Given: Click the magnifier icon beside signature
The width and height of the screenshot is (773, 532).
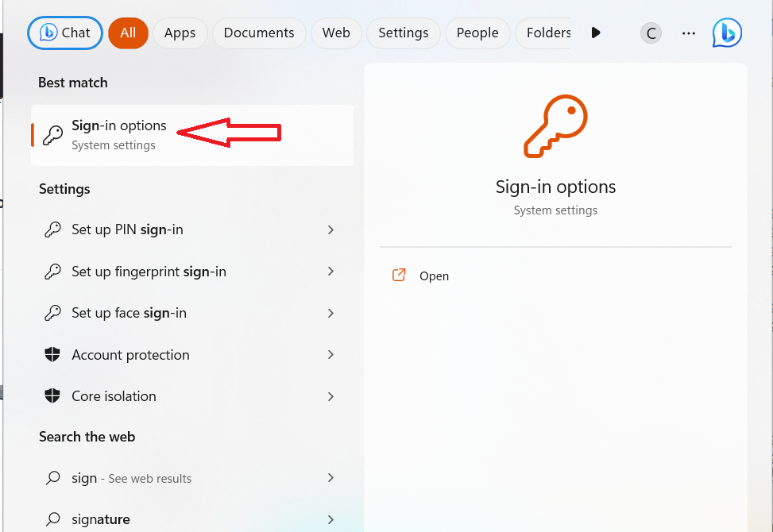Looking at the screenshot, I should pyautogui.click(x=52, y=520).
